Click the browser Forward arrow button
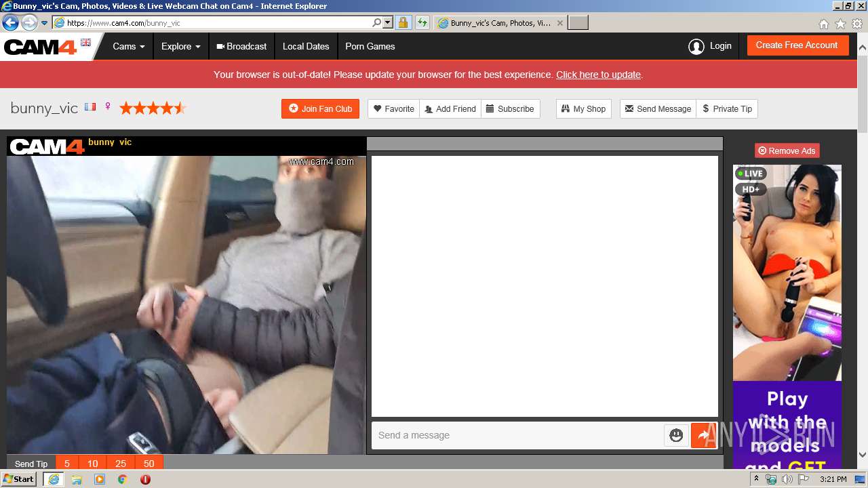This screenshot has width=868, height=488. [x=29, y=23]
